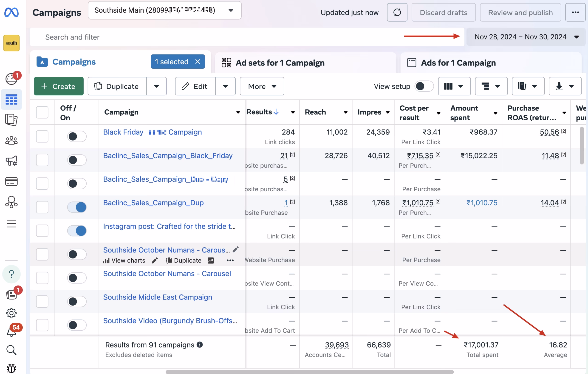Refresh campaign data with the circular arrow icon
Image resolution: width=588 pixels, height=374 pixels.
pos(397,12)
